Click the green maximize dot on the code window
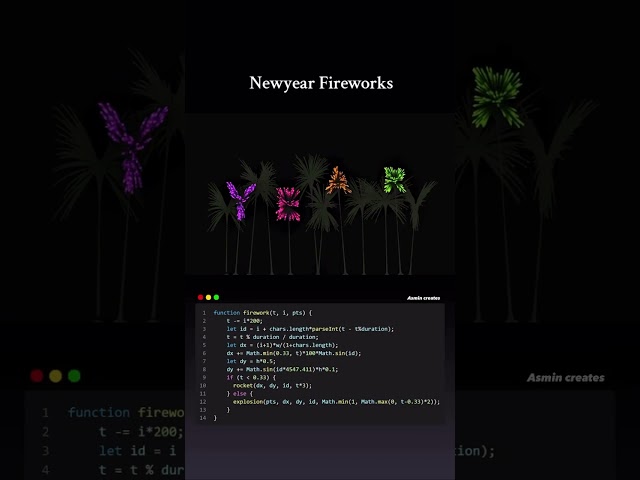The height and width of the screenshot is (480, 640). 216,297
